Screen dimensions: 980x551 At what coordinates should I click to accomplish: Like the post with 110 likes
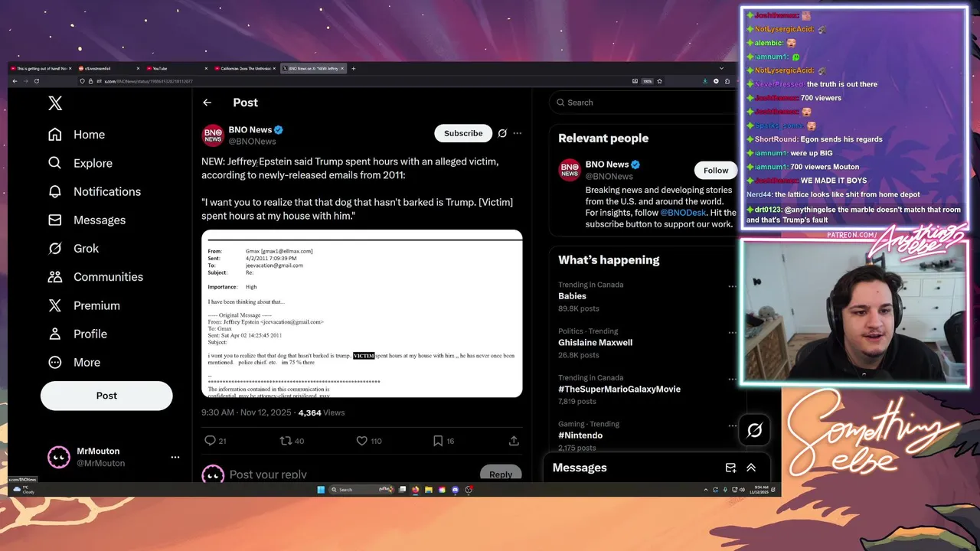coord(362,441)
